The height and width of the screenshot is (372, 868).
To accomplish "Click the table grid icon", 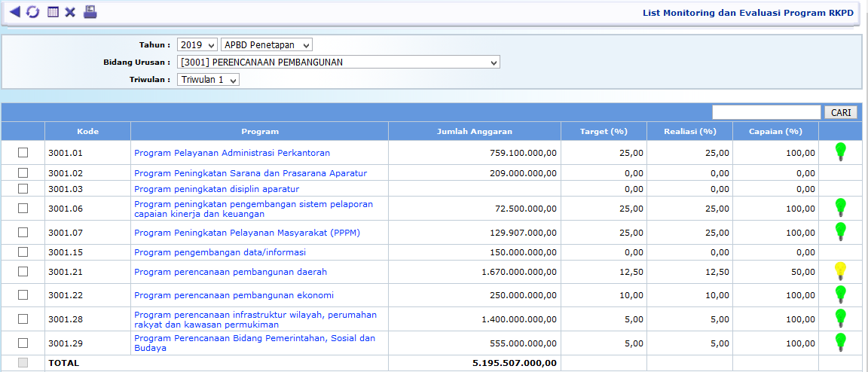I will click(53, 12).
